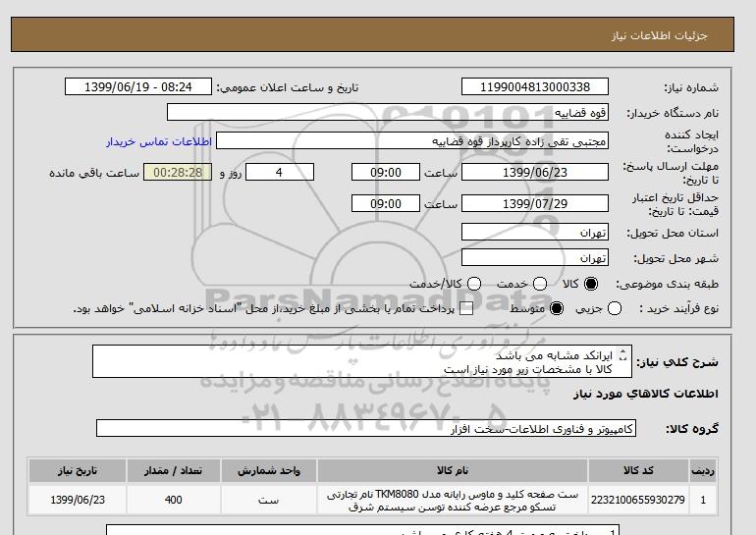Click the تاریخ نیاز column header

tap(78, 470)
